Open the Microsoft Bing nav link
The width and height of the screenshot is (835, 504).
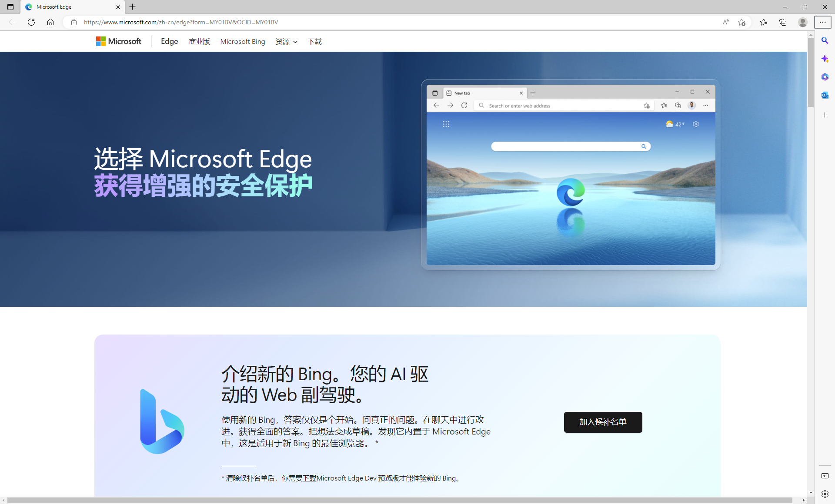(243, 42)
